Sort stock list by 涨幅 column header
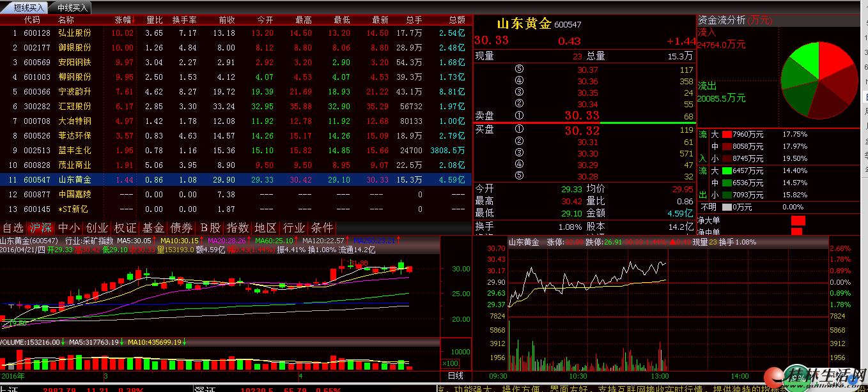Screen dimensions: 868x392 (x=124, y=20)
